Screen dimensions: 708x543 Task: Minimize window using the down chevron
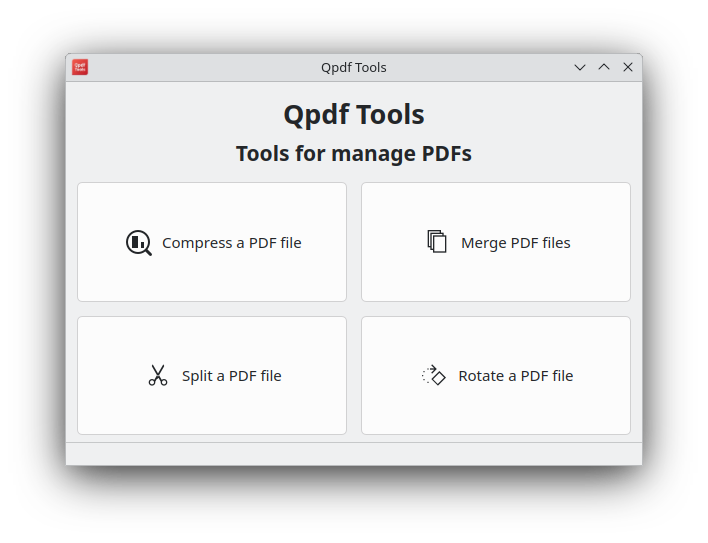580,67
